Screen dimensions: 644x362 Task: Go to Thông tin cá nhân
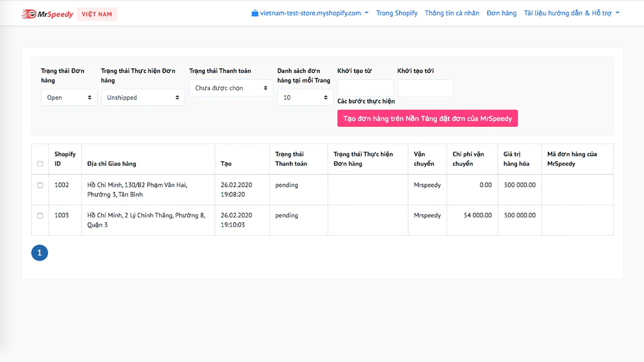[452, 13]
